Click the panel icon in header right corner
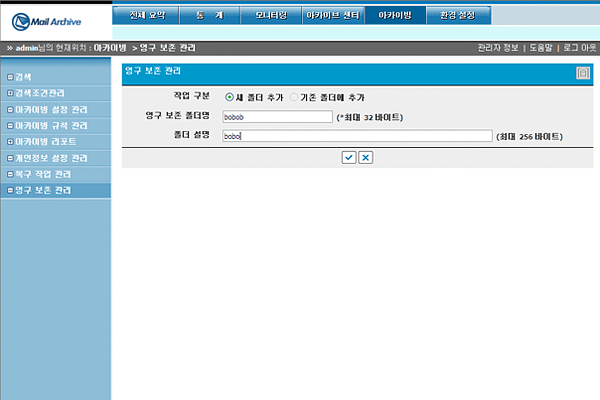Viewport: 600px width, 400px height. point(583,72)
